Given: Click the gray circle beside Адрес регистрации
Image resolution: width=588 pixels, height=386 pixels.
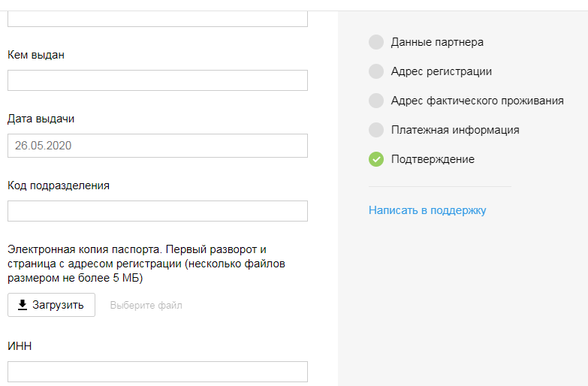Looking at the screenshot, I should pyautogui.click(x=376, y=71).
